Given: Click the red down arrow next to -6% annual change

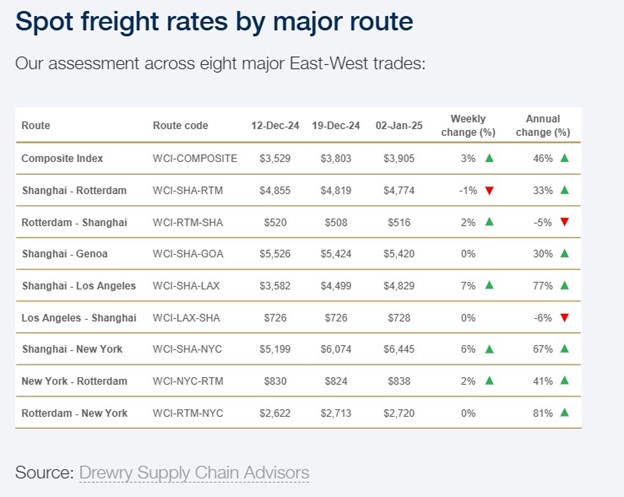Looking at the screenshot, I should 565,317.
